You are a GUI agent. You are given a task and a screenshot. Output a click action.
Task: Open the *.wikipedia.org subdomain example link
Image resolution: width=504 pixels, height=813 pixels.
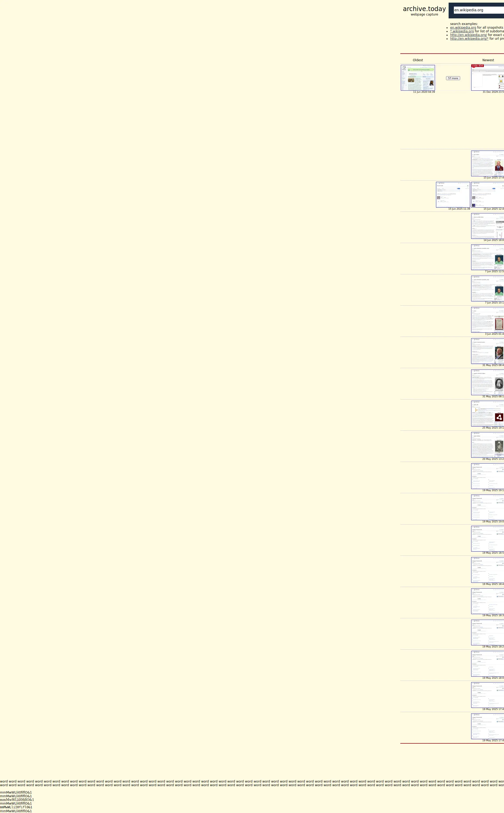pyautogui.click(x=462, y=31)
